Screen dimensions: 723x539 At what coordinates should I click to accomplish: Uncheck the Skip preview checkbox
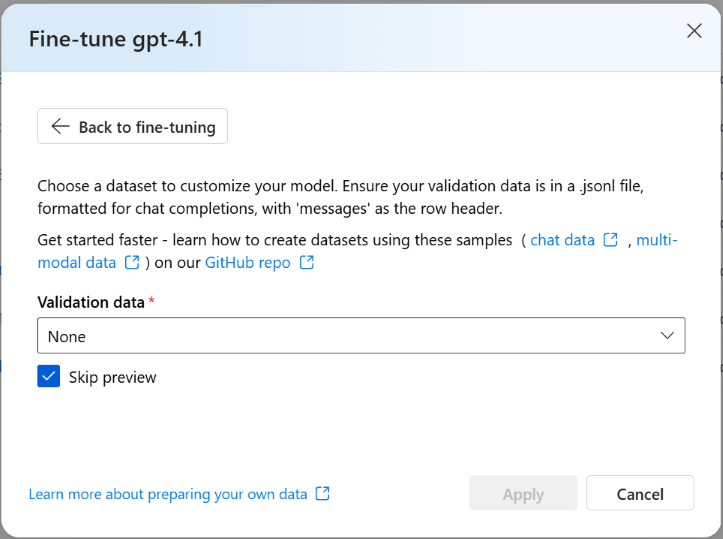tap(49, 377)
